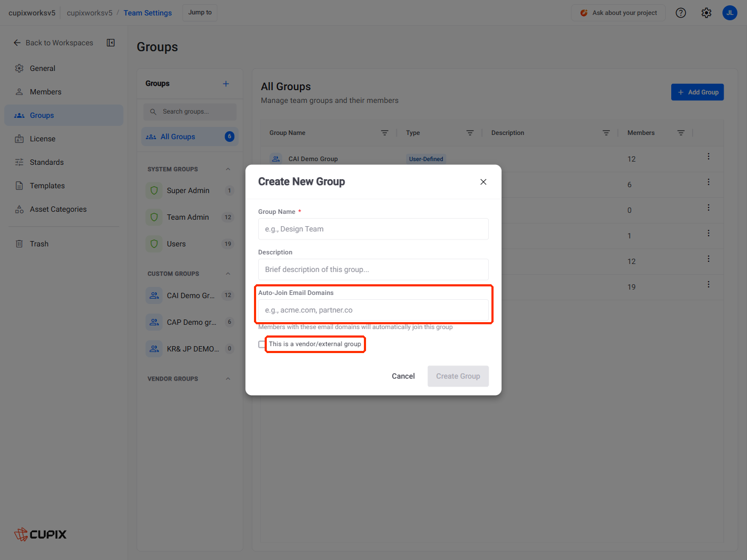Open Standards in the sidebar
Screen dimensions: 747x560
(64, 162)
